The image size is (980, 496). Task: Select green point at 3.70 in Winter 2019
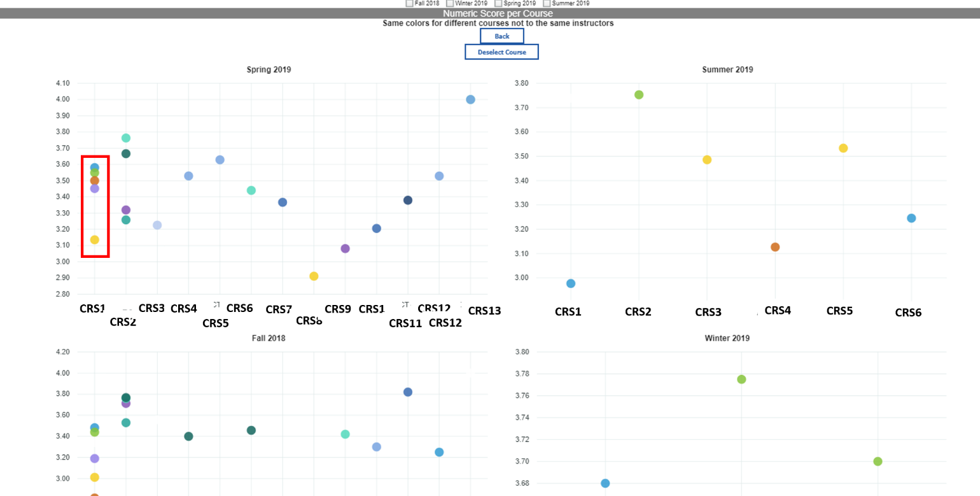click(878, 462)
